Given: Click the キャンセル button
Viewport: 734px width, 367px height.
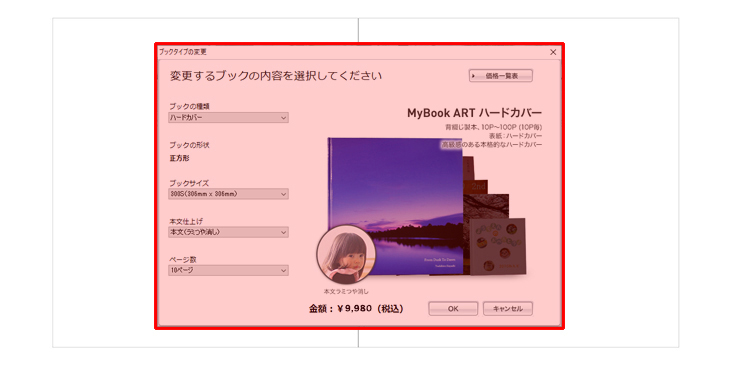Looking at the screenshot, I should pos(508,308).
